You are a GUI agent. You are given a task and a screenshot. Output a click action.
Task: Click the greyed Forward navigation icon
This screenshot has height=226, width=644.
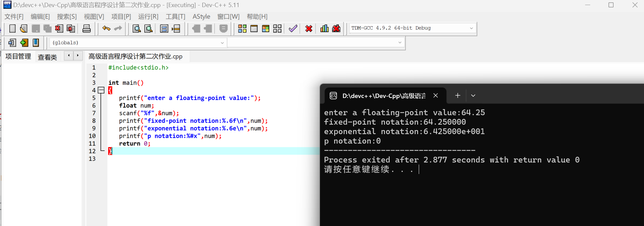click(x=208, y=29)
